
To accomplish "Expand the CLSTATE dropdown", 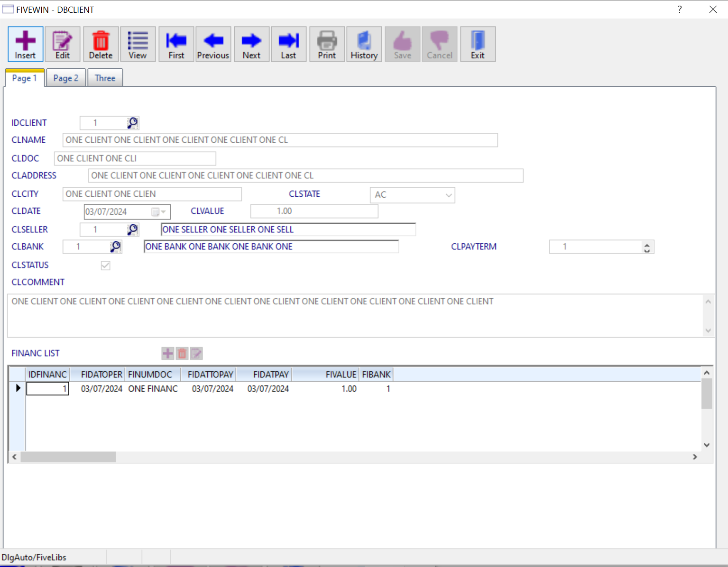I will (448, 195).
